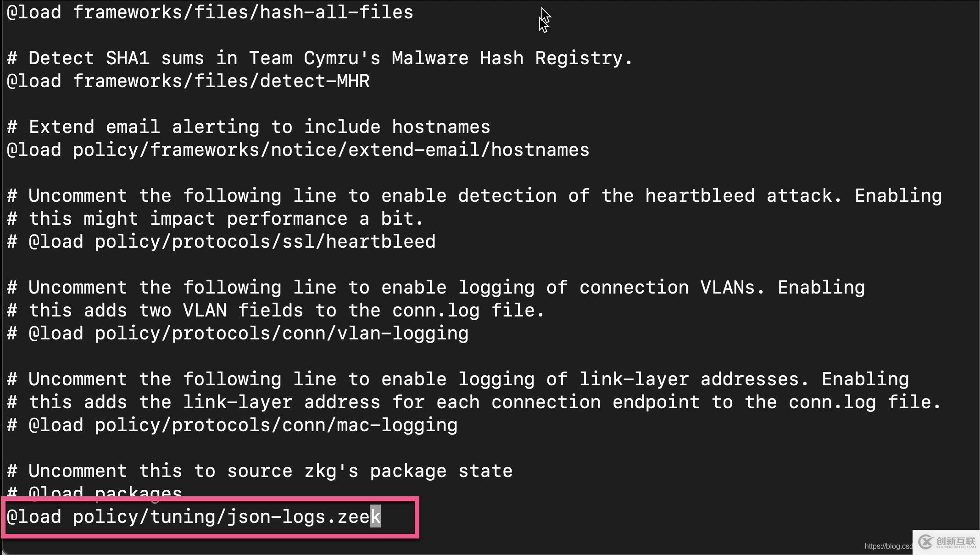Click the 'Extend email alerting' comment line

pyautogui.click(x=248, y=127)
